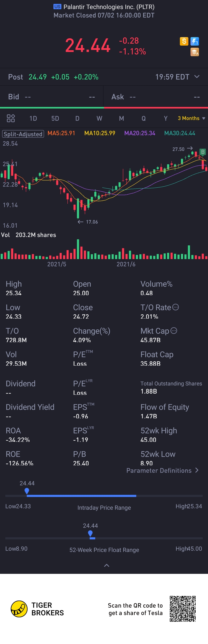Screen dimensions: 208x644
Task: Select the Y yearly chart tab
Action: (165, 119)
